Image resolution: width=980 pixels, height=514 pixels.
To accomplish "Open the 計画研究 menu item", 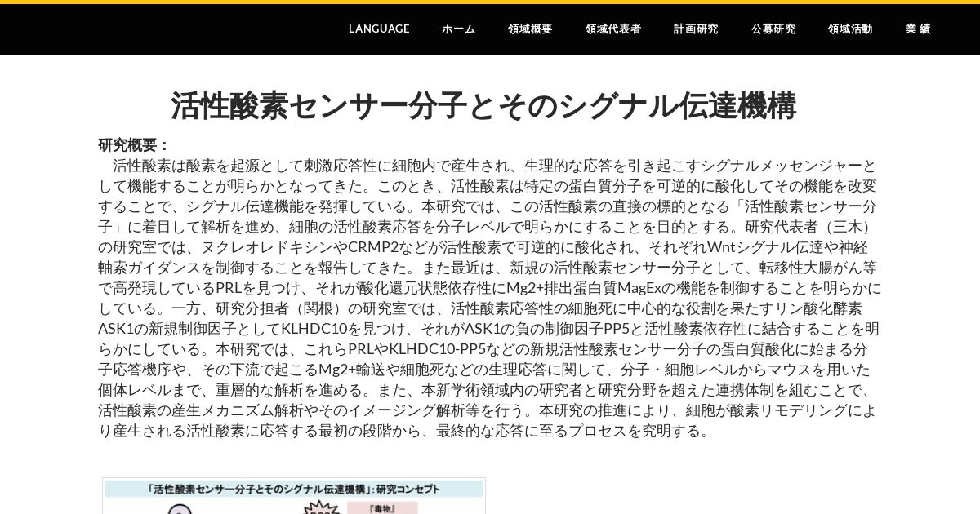I will [x=696, y=29].
